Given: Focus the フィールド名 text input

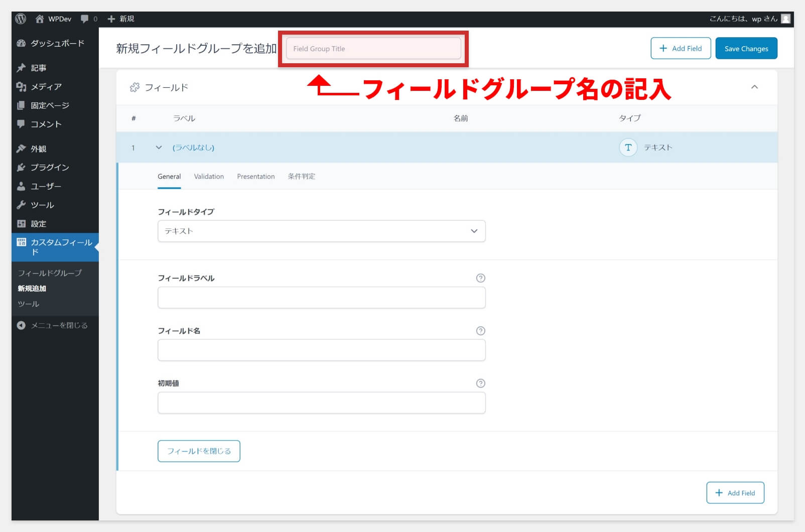Looking at the screenshot, I should click(321, 350).
